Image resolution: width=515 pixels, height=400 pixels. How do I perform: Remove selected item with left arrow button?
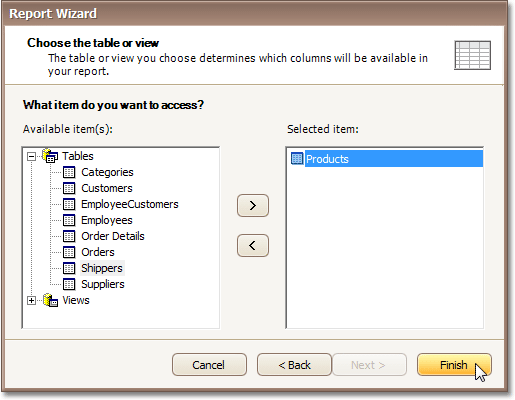tap(253, 246)
